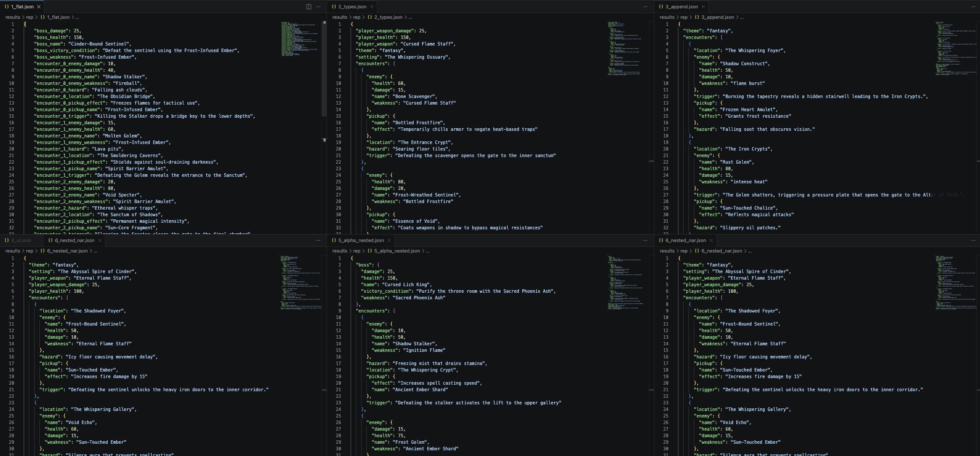Expand the '…' breadcrumb after 3_append.json
Viewport: 980px width, 456px height.
click(x=742, y=17)
